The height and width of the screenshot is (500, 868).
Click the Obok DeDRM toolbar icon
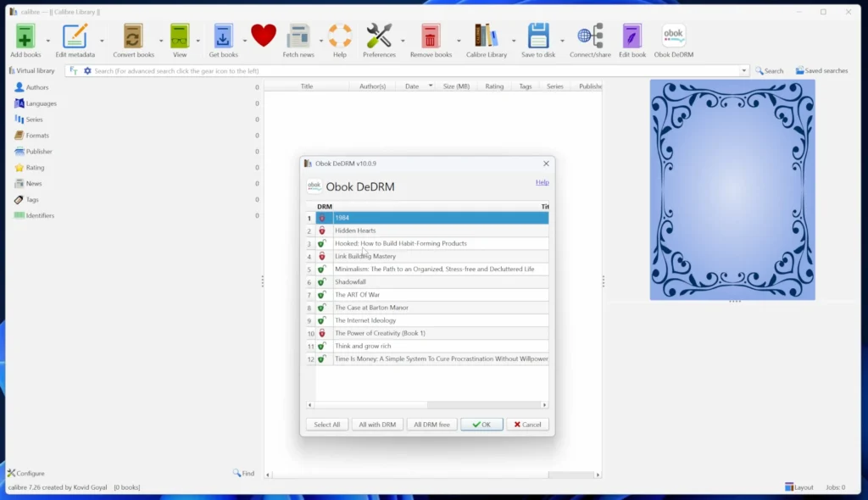tap(674, 36)
